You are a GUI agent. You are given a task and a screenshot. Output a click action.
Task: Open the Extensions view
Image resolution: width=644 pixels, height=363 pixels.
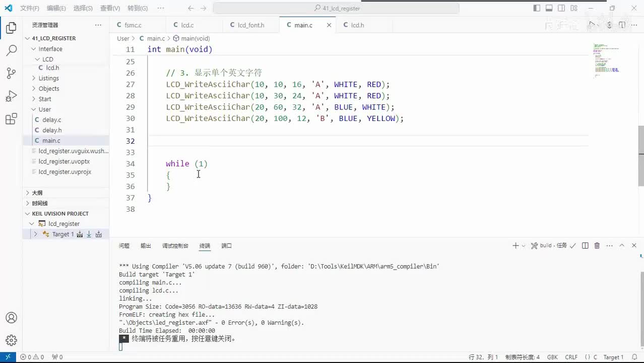pyautogui.click(x=11, y=119)
